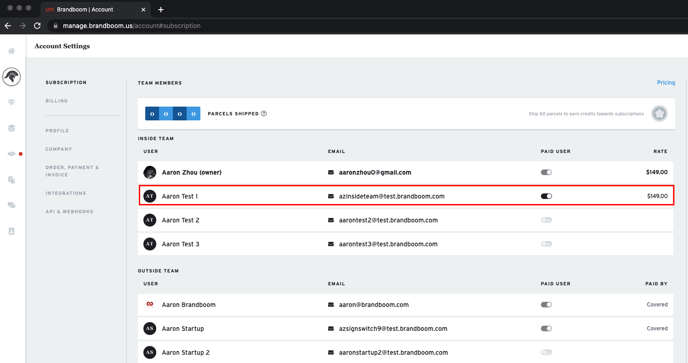688x363 pixels.
Task: Click the Aaron Test 3 name
Action: click(180, 244)
